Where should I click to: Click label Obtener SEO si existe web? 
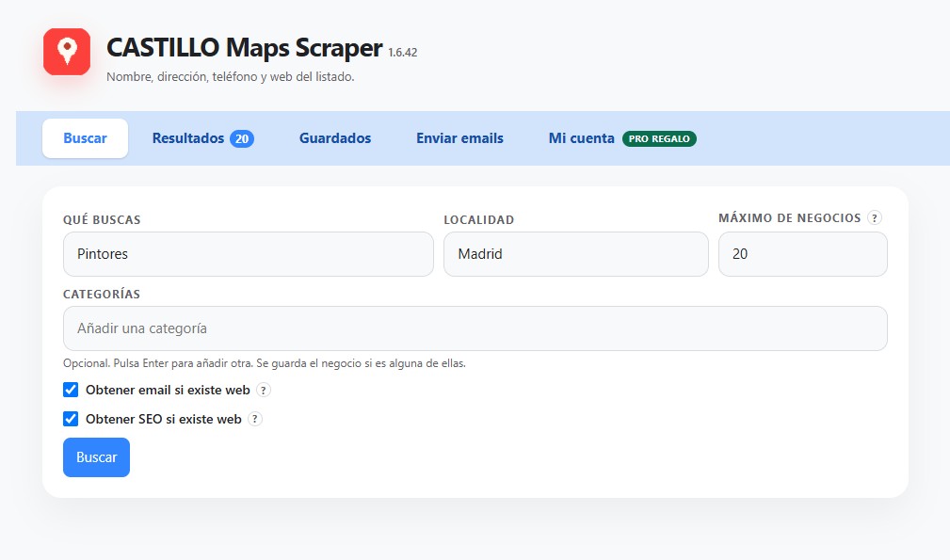click(x=164, y=419)
